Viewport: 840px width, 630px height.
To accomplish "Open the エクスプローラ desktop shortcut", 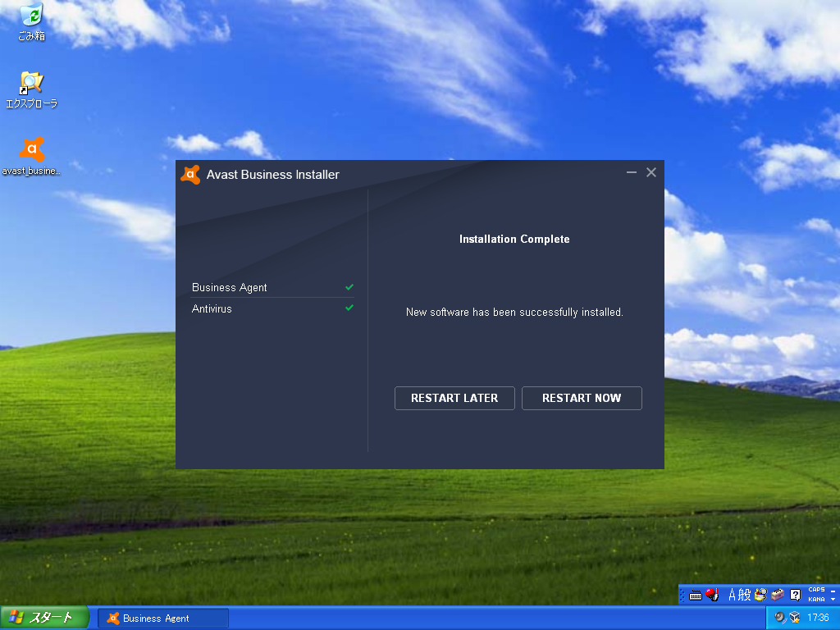I will [32, 90].
